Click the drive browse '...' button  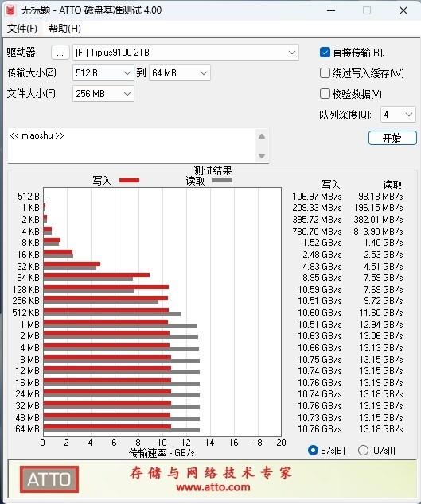60,53
